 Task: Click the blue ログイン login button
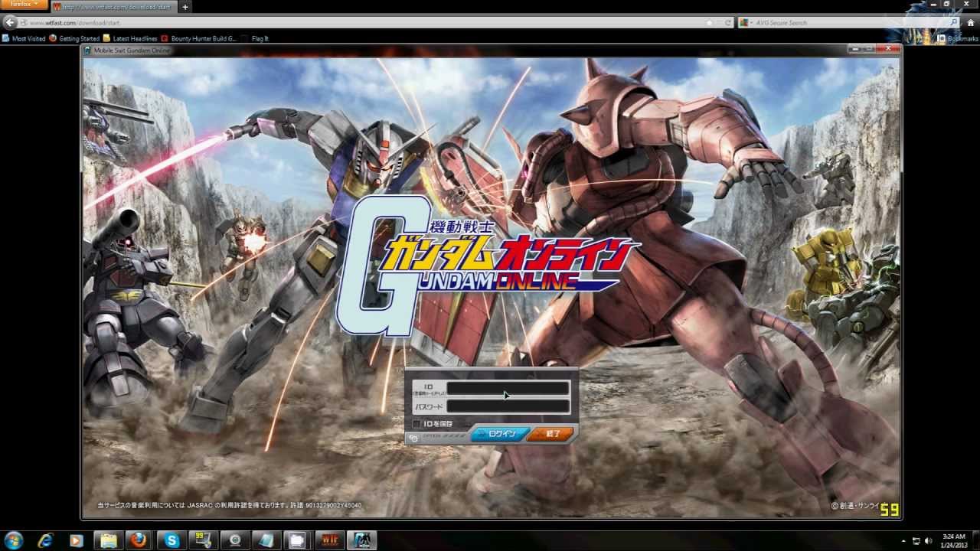(499, 434)
